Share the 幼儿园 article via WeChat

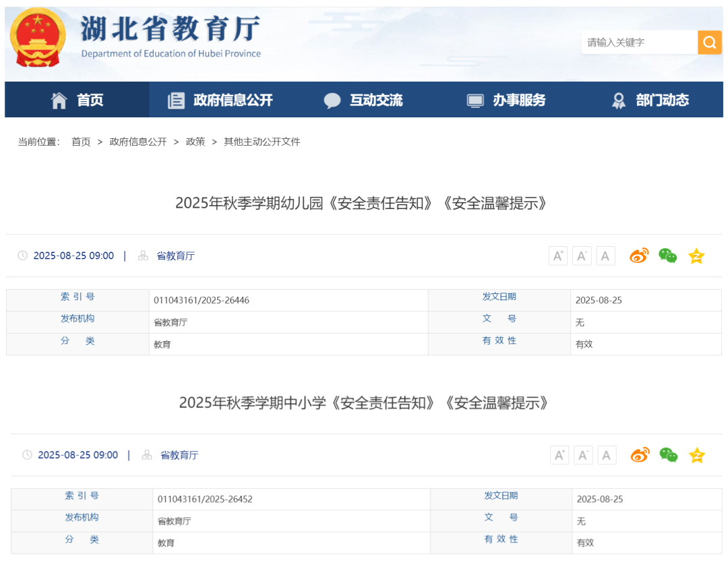[x=667, y=256]
